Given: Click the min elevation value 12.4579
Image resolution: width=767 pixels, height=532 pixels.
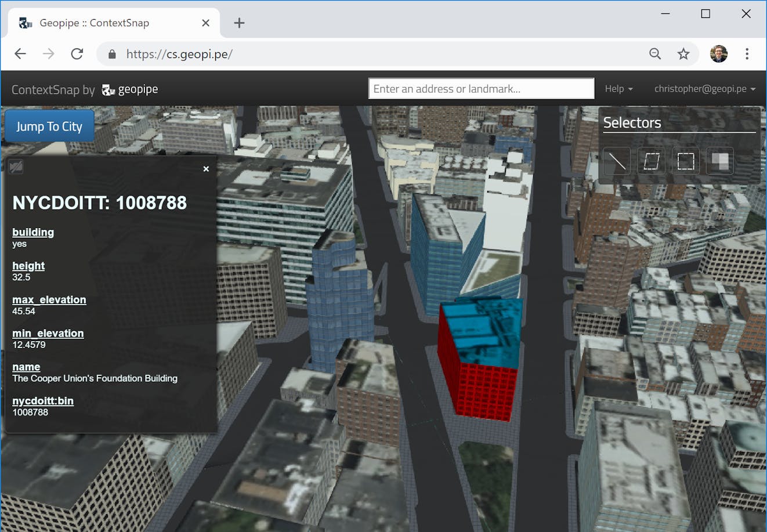Looking at the screenshot, I should (29, 345).
